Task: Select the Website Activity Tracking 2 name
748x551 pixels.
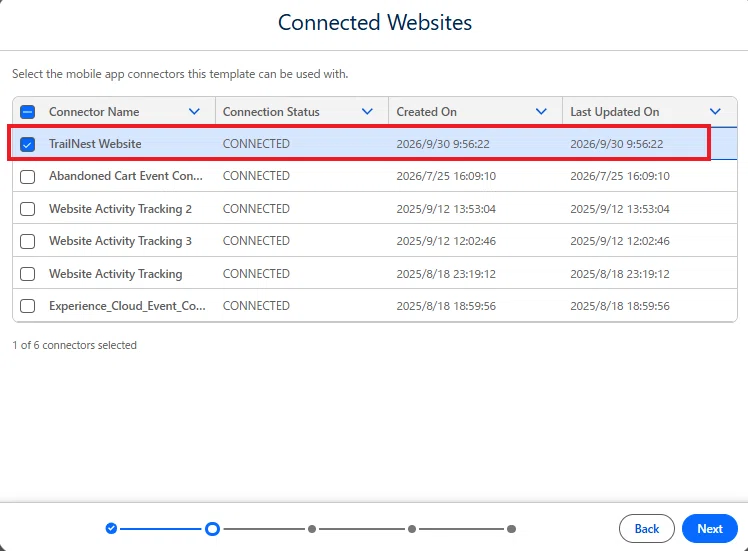Action: 120,209
